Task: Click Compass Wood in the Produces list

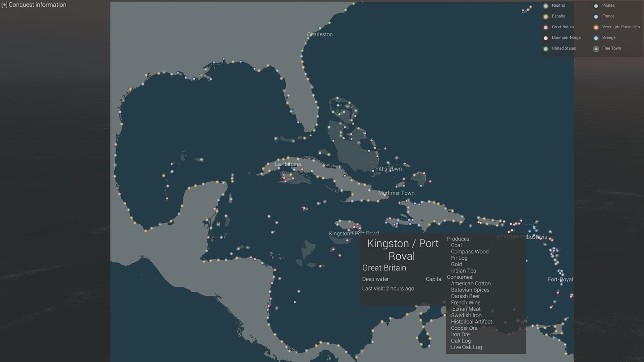Action: point(470,252)
